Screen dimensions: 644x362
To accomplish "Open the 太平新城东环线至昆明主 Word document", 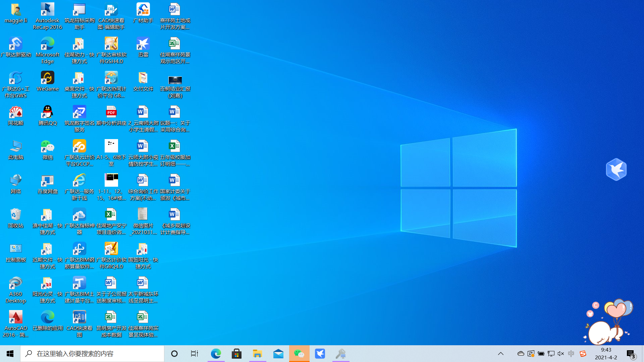I will pyautogui.click(x=143, y=290).
